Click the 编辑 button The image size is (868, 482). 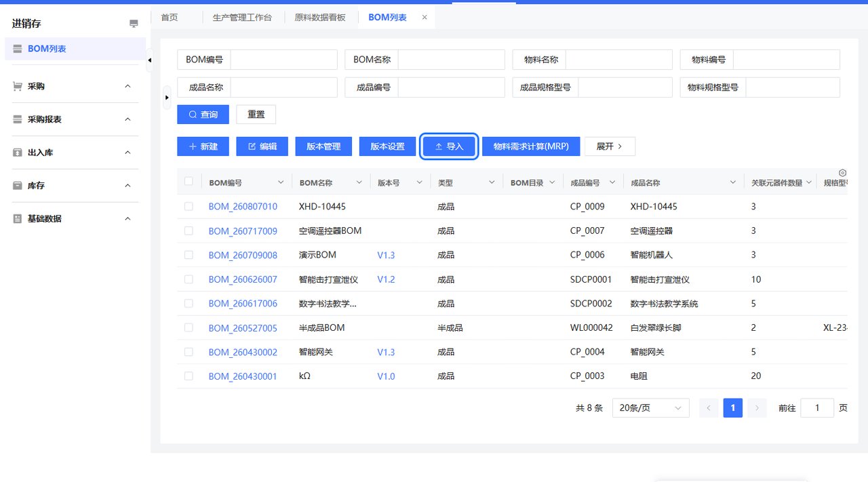click(x=262, y=146)
